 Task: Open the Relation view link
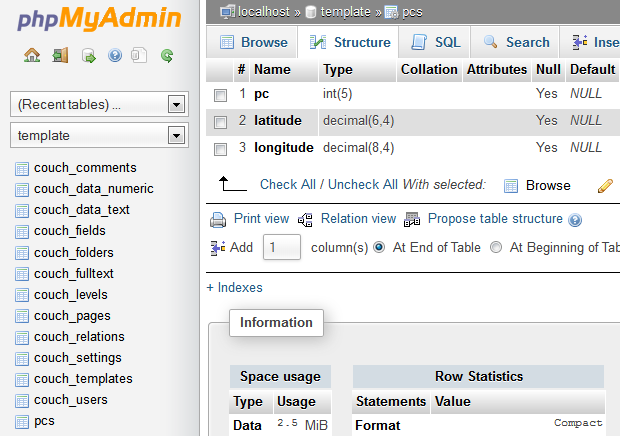358,219
